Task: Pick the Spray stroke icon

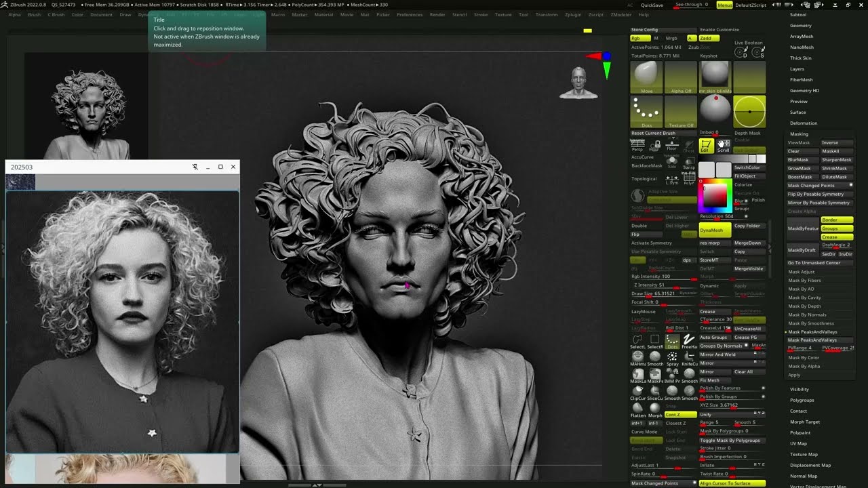Action: pyautogui.click(x=672, y=359)
